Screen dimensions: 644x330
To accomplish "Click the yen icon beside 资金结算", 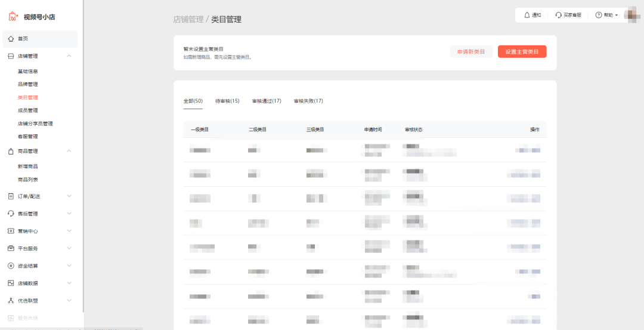I will pyautogui.click(x=11, y=266).
